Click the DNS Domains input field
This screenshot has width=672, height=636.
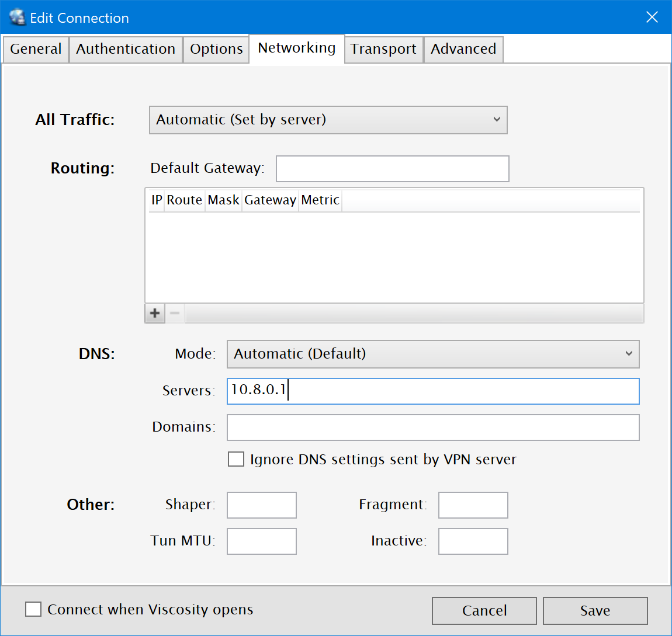click(432, 428)
